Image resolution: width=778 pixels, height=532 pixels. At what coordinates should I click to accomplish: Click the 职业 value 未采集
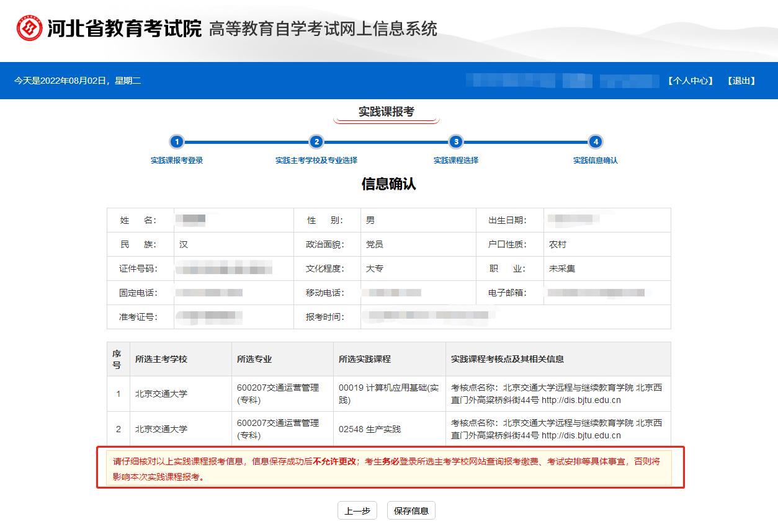pyautogui.click(x=562, y=268)
